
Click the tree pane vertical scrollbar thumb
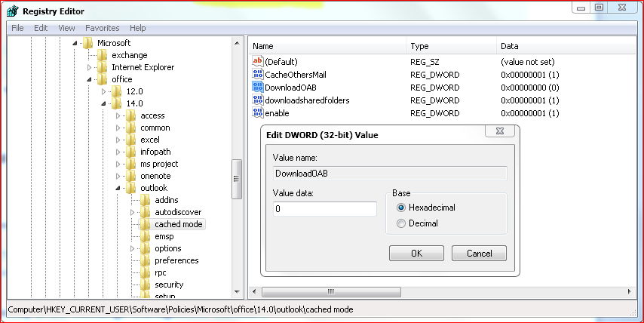click(237, 179)
